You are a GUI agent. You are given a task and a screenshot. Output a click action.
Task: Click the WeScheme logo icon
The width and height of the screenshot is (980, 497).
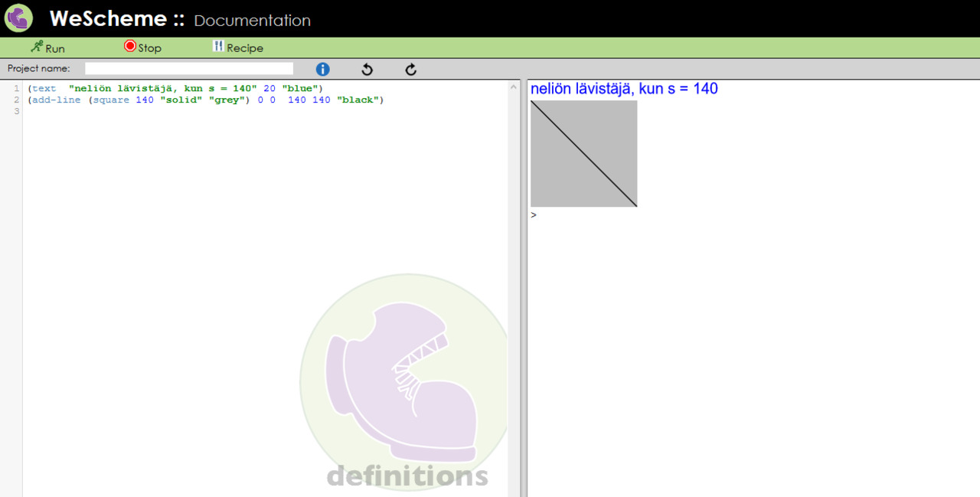point(18,18)
